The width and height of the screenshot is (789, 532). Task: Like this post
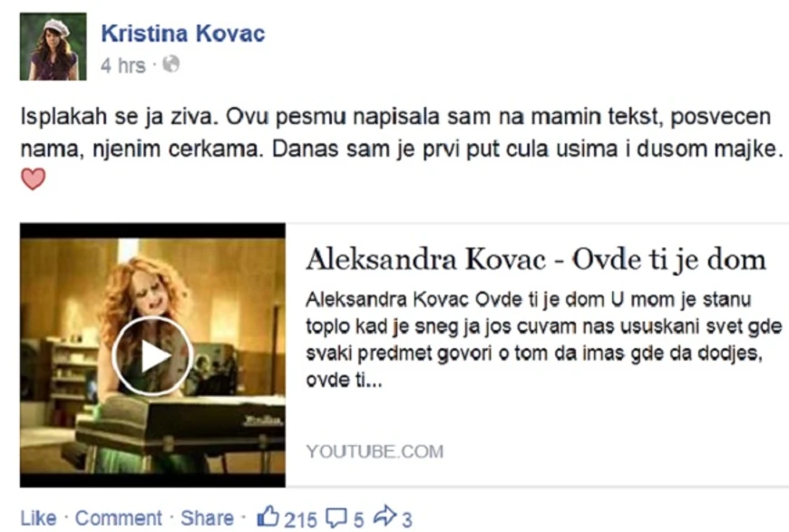click(38, 517)
